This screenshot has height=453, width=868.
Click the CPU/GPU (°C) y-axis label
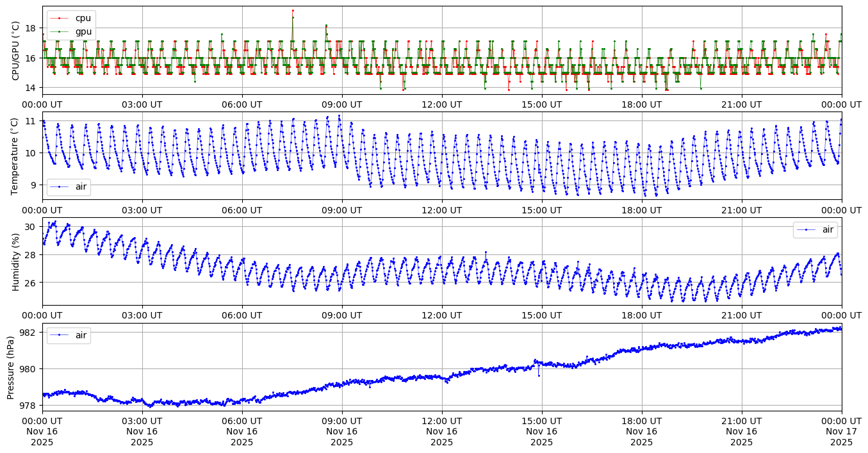(16, 51)
